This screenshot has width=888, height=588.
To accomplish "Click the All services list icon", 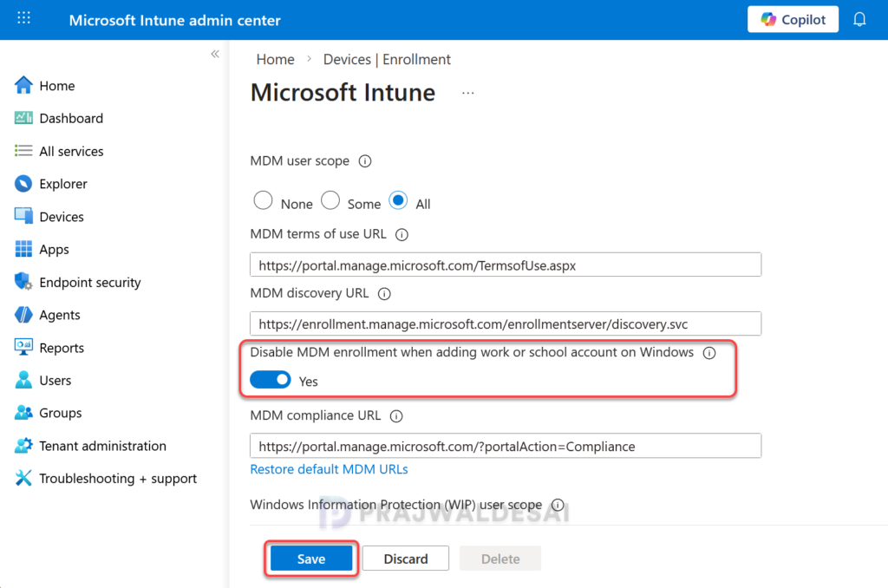I will [x=23, y=151].
